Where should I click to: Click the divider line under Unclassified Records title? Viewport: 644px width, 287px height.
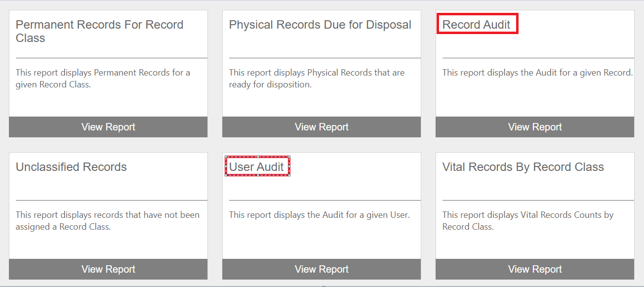pyautogui.click(x=111, y=200)
